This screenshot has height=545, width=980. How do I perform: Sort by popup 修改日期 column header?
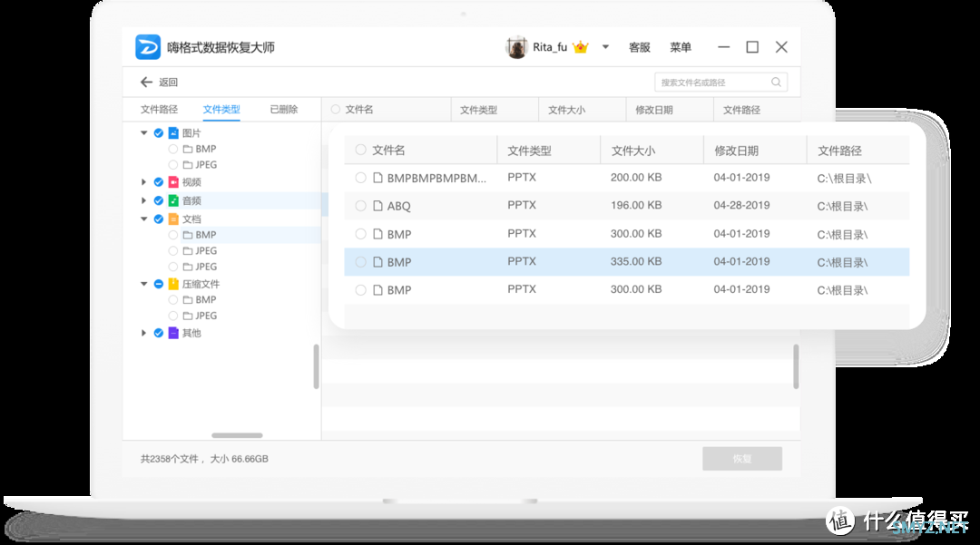click(736, 151)
